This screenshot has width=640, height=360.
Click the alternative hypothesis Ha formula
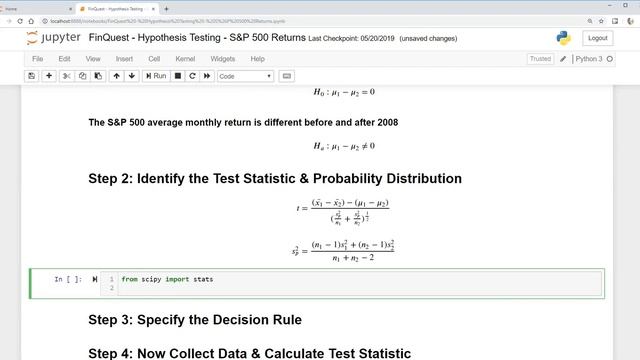pos(344,146)
